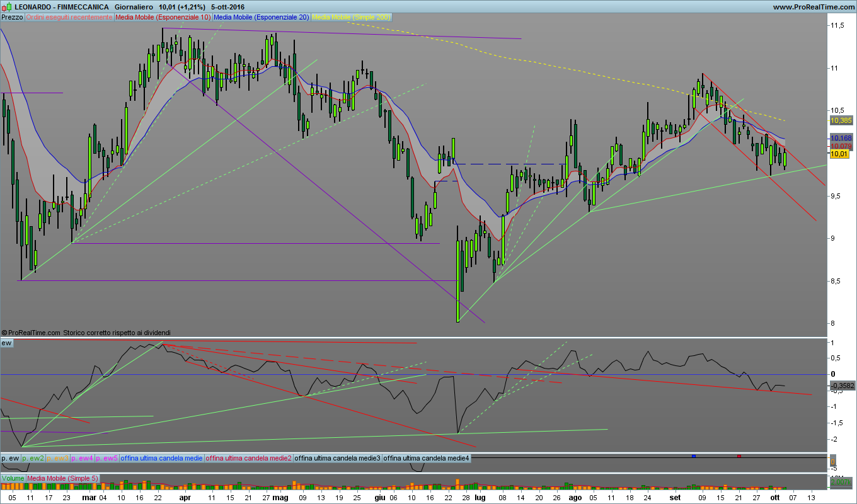Click the red 10,079 price tag
Screen dimensions: 857x504
[x=841, y=146]
